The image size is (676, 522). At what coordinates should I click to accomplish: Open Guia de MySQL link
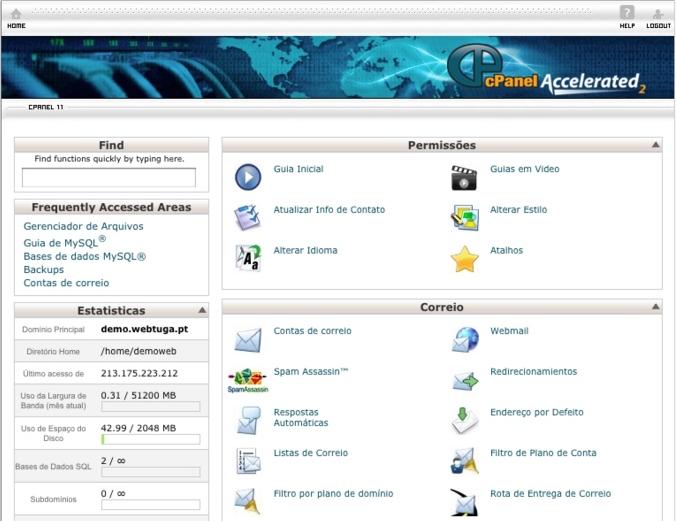click(x=65, y=242)
